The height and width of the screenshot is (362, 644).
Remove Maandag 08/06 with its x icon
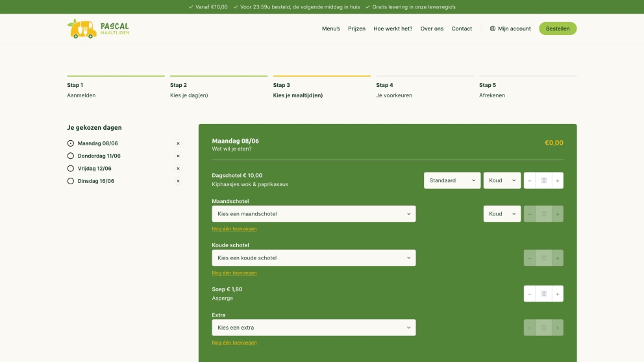click(178, 143)
